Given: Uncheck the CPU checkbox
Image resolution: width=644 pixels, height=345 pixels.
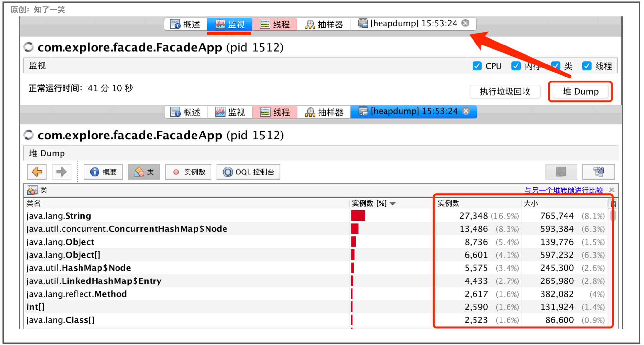Looking at the screenshot, I should tap(477, 66).
